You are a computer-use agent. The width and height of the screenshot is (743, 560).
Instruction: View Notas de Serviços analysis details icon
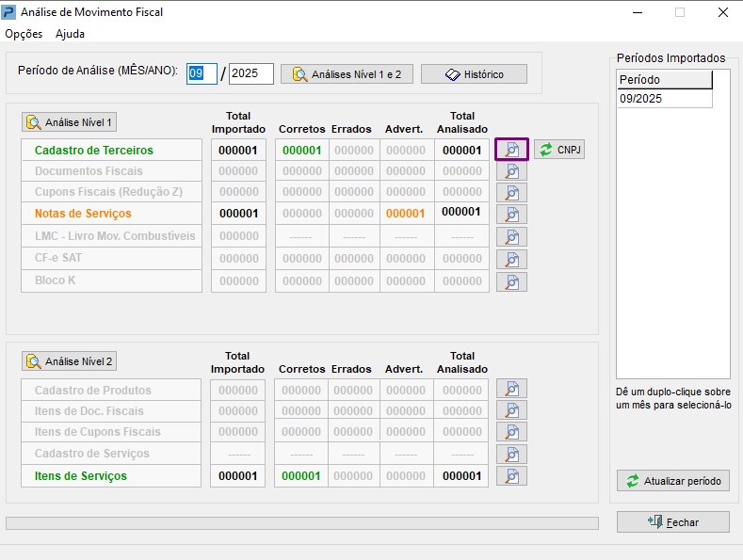pyautogui.click(x=511, y=215)
